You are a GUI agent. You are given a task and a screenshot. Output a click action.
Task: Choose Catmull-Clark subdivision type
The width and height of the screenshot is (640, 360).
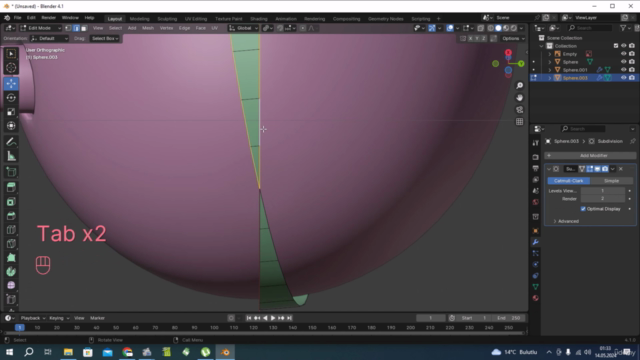pyautogui.click(x=569, y=181)
